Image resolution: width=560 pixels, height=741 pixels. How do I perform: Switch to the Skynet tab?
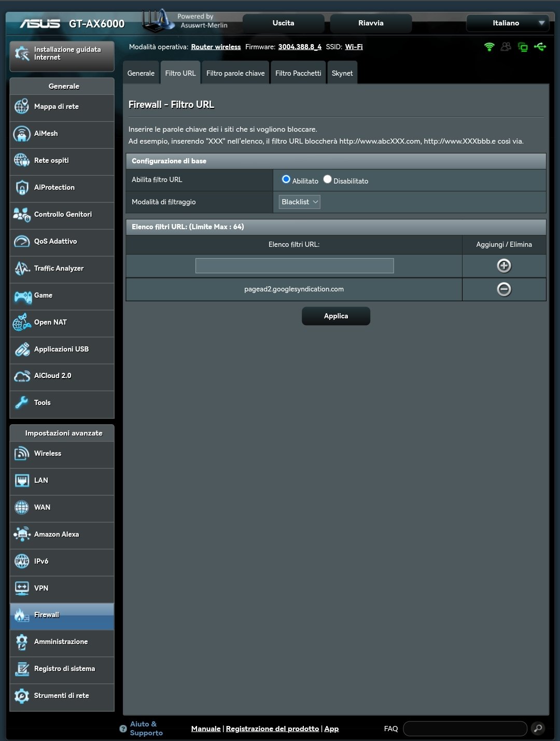pos(342,74)
